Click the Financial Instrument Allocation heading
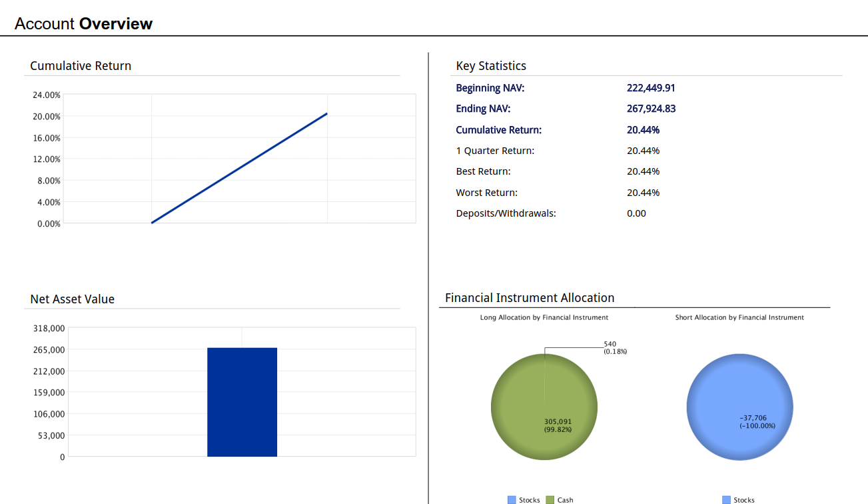This screenshot has height=504, width=868. coord(530,298)
